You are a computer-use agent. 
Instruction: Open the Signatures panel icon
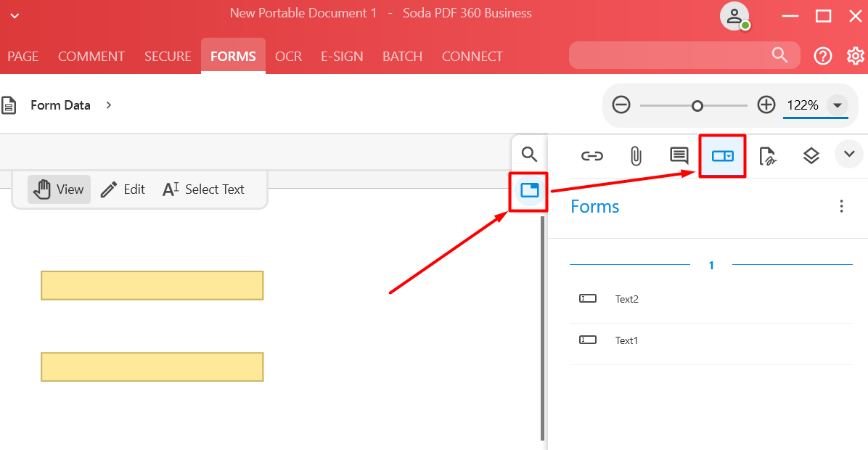click(767, 155)
